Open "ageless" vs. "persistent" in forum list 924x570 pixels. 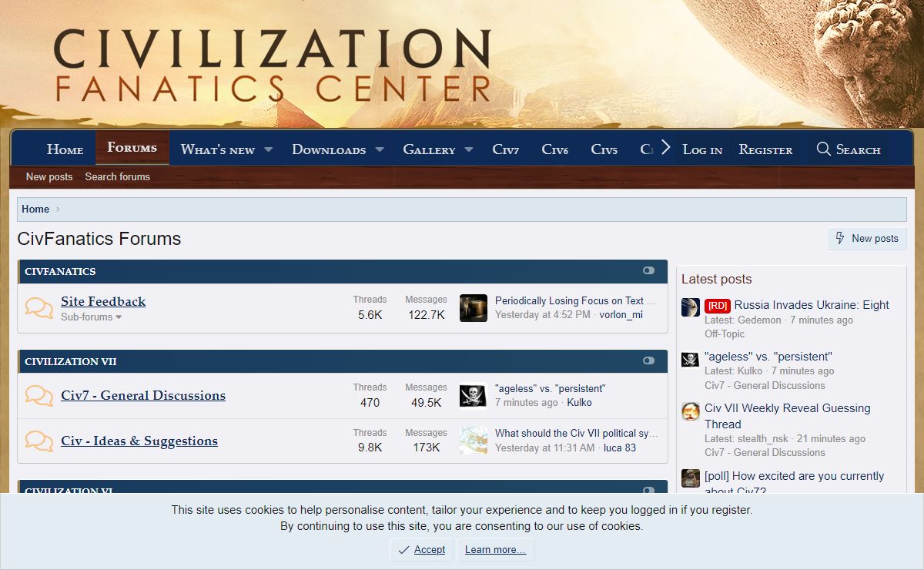coord(550,388)
